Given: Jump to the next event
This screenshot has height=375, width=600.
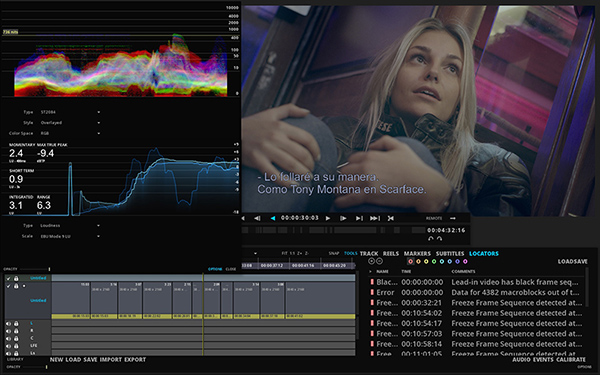Looking at the screenshot, I should [x=359, y=218].
